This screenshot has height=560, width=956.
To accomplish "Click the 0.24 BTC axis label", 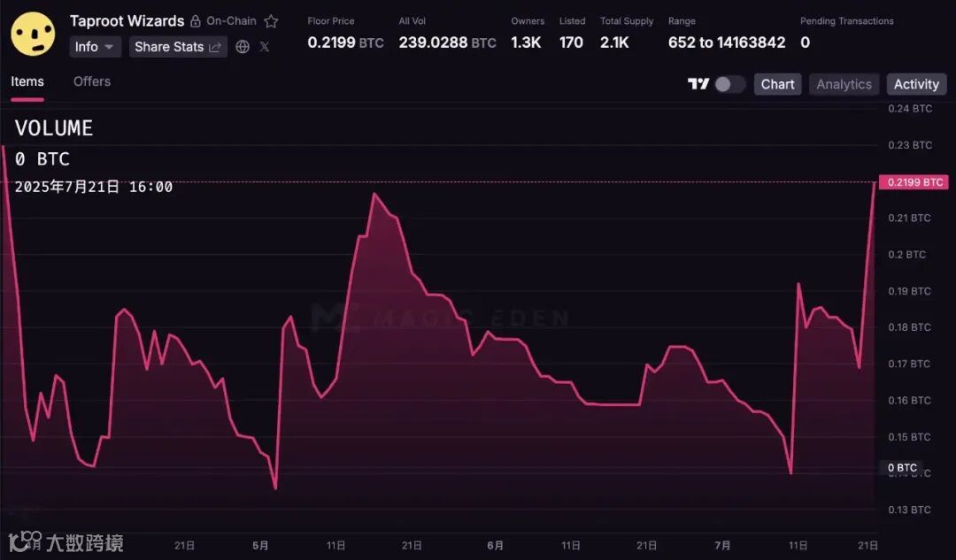I will (910, 109).
